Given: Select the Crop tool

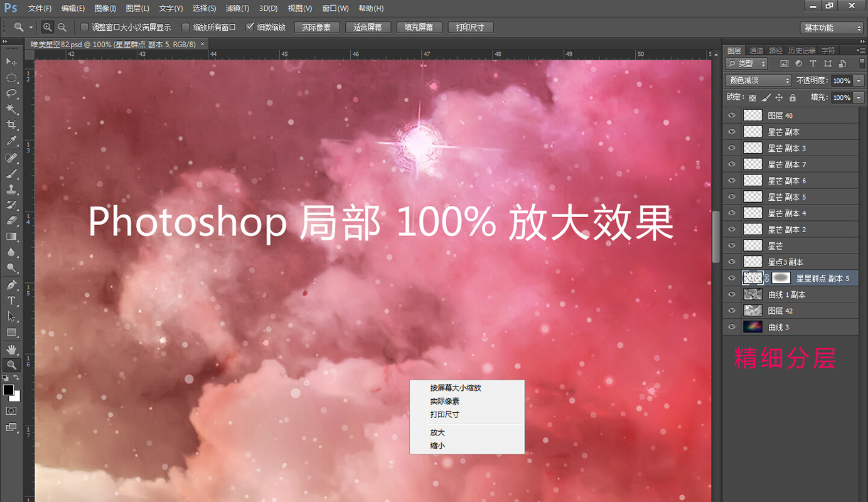Looking at the screenshot, I should [11, 125].
